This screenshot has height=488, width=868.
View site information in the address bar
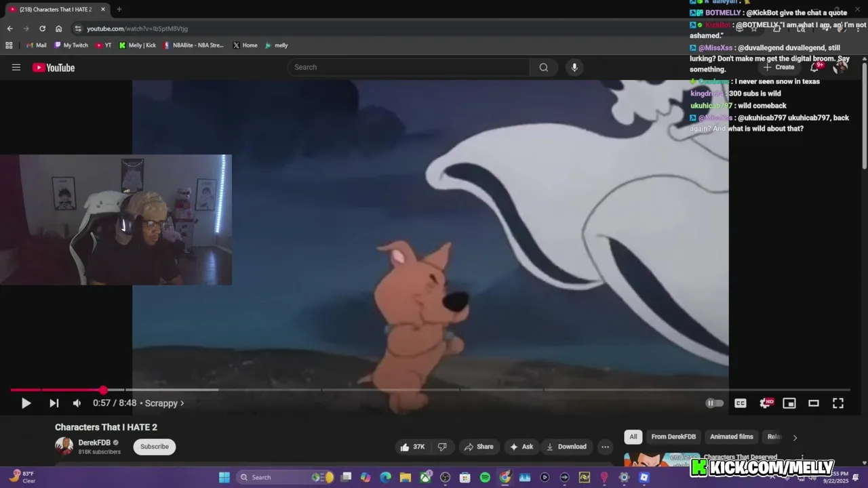[x=78, y=28]
